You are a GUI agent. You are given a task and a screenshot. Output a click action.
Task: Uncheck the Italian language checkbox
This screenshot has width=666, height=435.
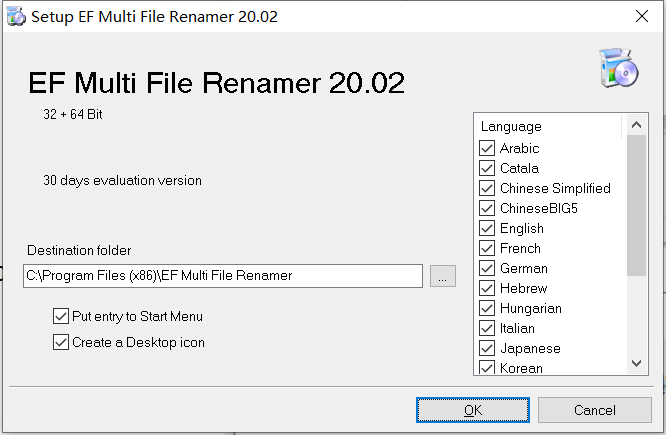487,328
